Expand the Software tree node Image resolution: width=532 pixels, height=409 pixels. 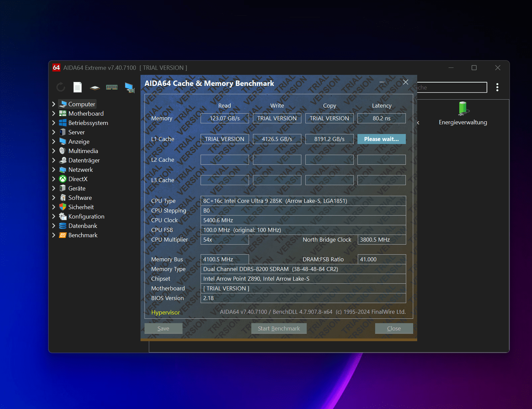54,198
